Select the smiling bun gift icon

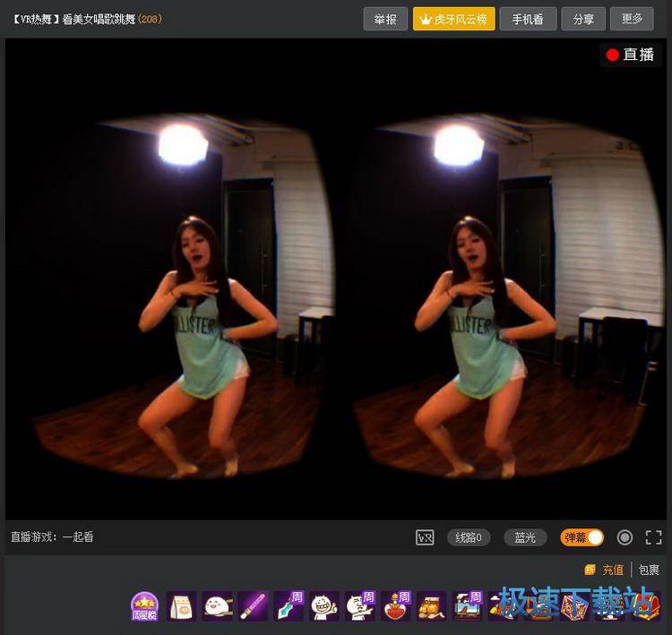coord(217,605)
